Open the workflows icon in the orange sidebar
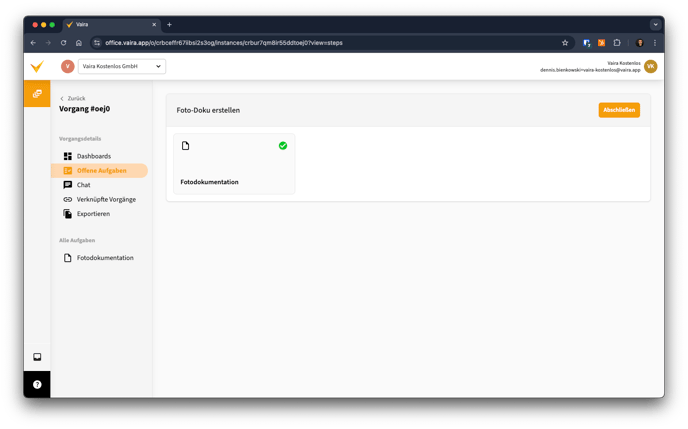This screenshot has width=688, height=429. coord(37,94)
